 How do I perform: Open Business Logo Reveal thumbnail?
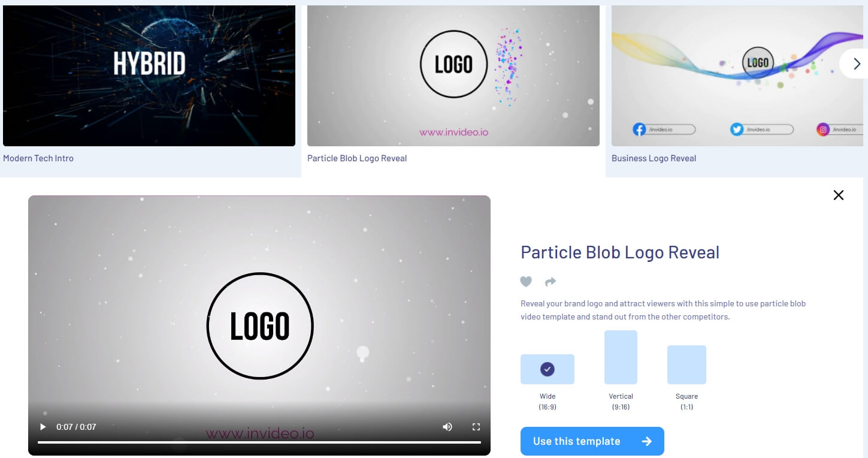pos(737,76)
